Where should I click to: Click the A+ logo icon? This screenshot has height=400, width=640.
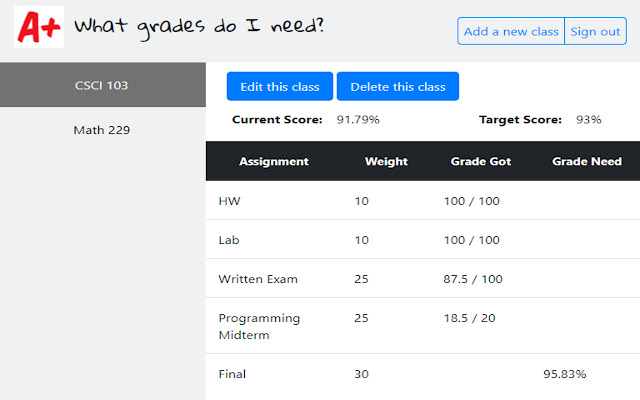pos(39,26)
